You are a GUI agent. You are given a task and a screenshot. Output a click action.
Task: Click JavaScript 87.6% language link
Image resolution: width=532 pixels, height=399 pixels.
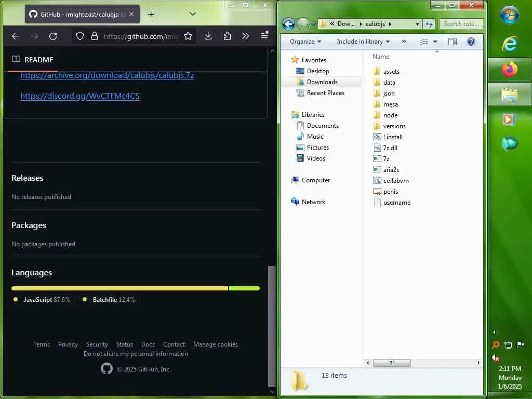click(47, 300)
